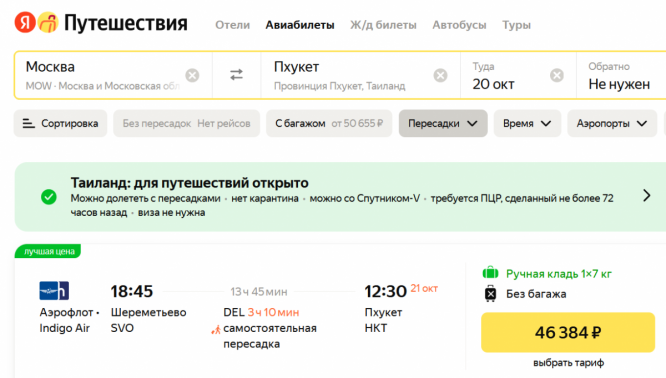Screen dimensions: 666x378
Task: Expand the Время dropdown
Action: coord(527,123)
